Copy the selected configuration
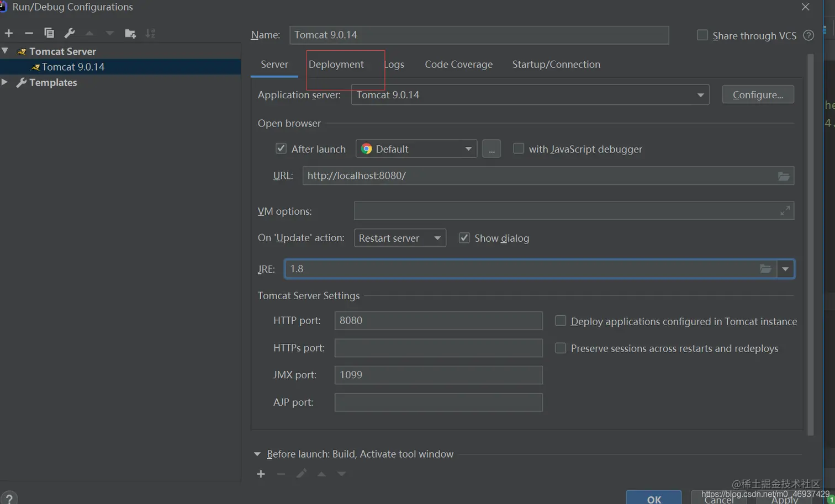 click(49, 33)
